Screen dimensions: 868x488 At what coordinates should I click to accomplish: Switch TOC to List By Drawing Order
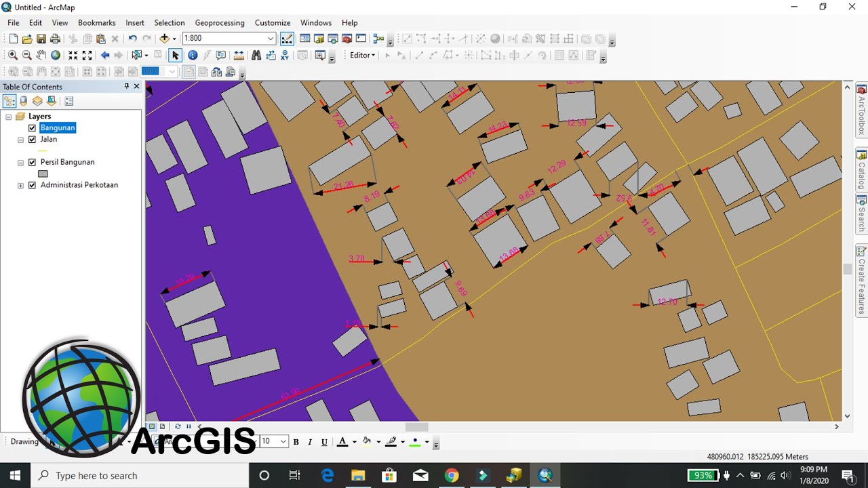[x=9, y=101]
